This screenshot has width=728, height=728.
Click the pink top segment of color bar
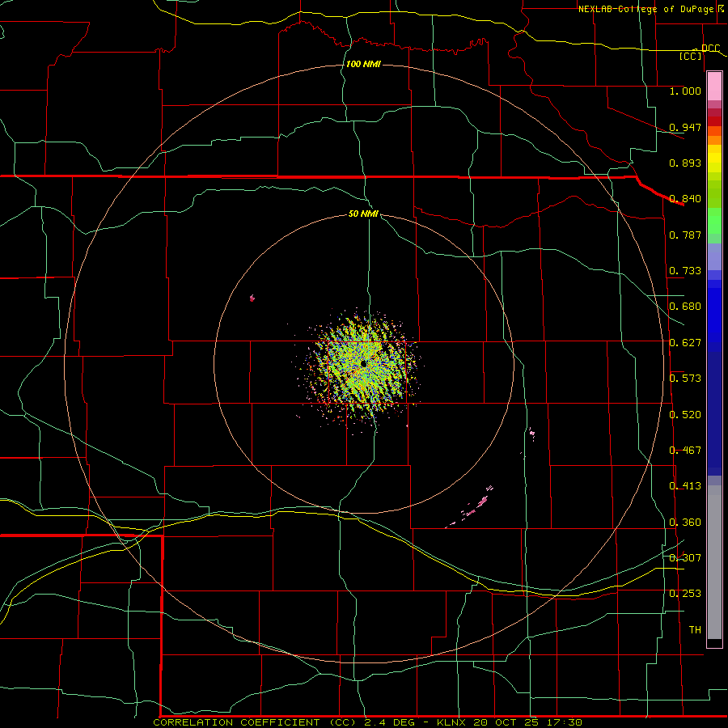714,87
